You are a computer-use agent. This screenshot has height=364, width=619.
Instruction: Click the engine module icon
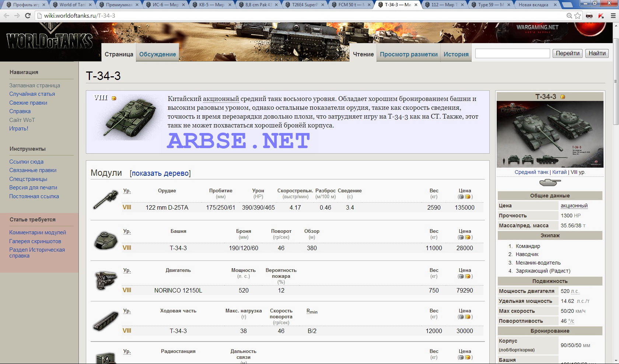[x=106, y=280]
